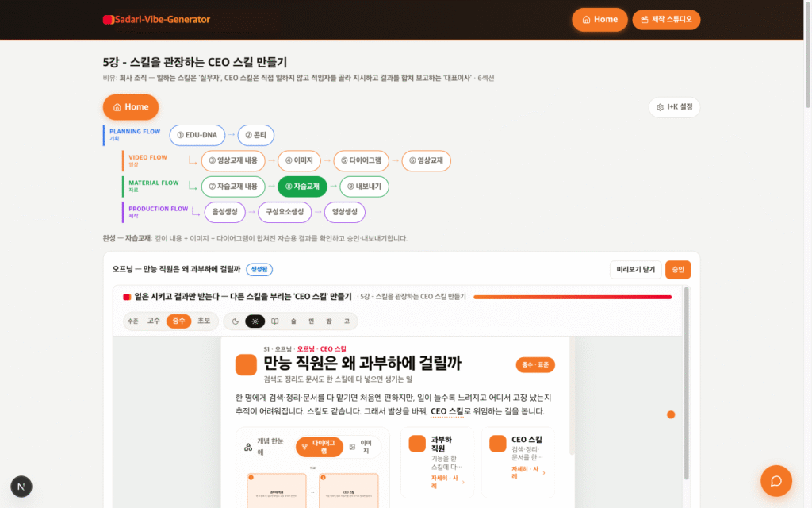Click the 중수 · 표준 badge
This screenshot has height=508, width=812.
tap(535, 365)
